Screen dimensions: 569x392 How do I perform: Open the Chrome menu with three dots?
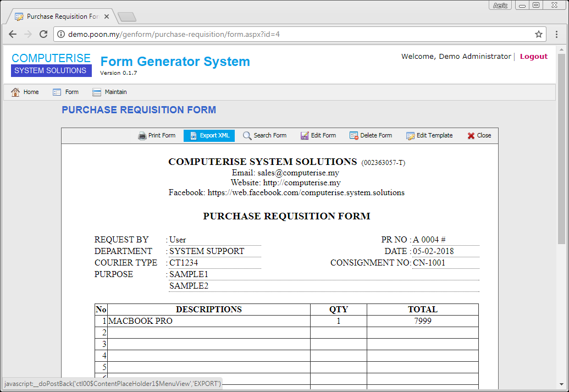(x=557, y=34)
